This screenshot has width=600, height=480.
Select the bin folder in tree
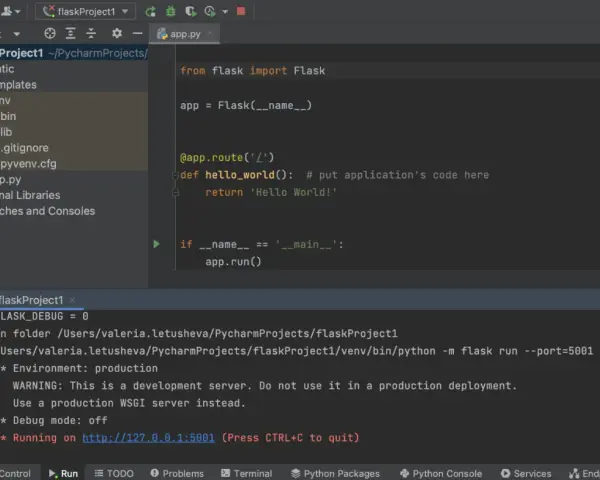pos(74,116)
